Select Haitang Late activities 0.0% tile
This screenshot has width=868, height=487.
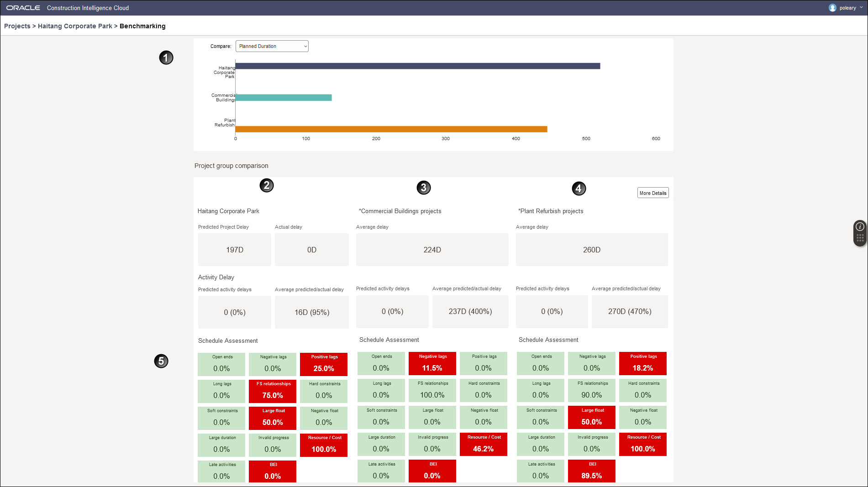click(x=221, y=471)
